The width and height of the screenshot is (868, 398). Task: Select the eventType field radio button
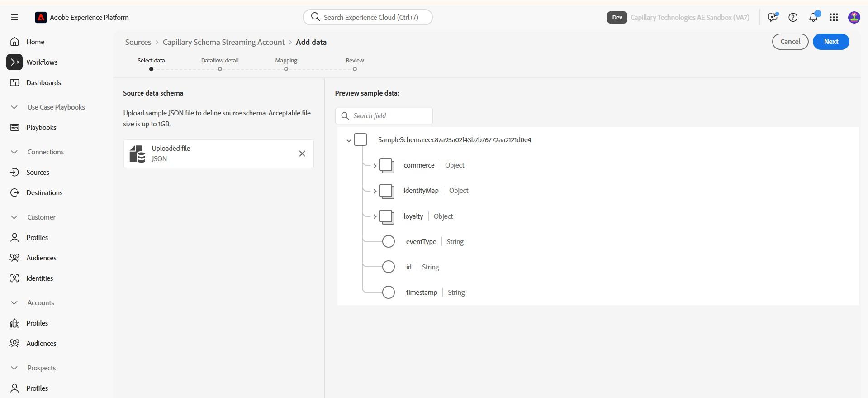tap(389, 241)
